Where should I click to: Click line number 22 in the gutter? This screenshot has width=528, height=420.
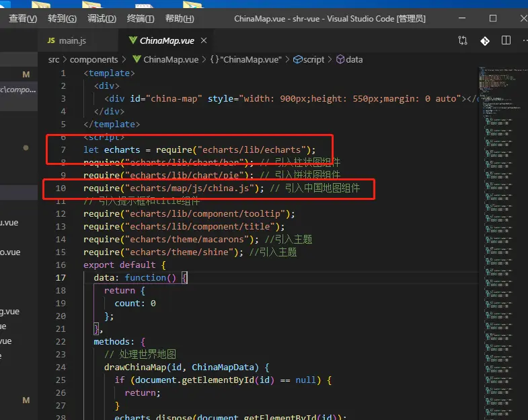(x=61, y=342)
